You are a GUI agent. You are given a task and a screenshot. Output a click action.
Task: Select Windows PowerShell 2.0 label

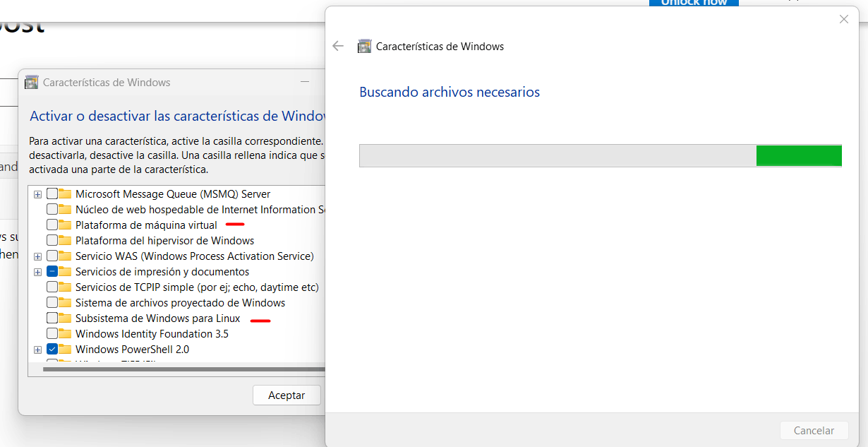132,350
